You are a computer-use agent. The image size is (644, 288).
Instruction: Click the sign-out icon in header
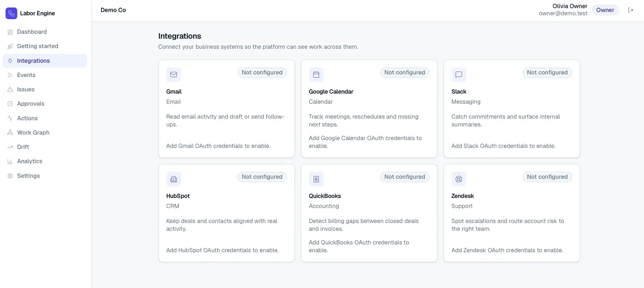click(631, 10)
